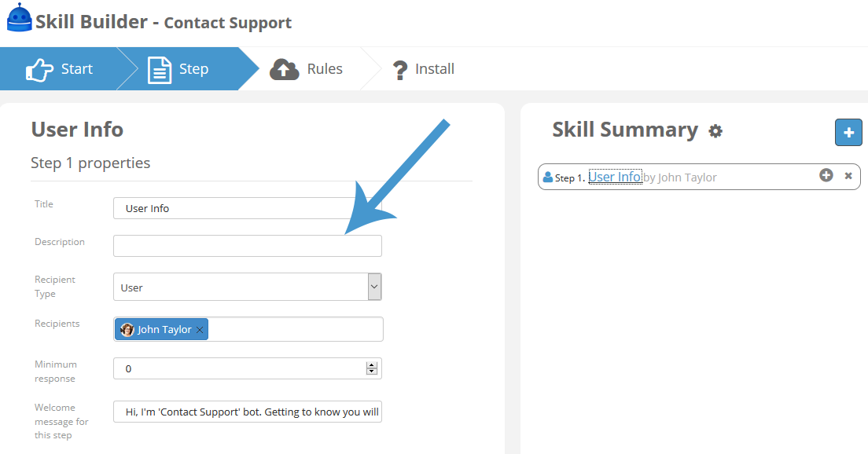Screen dimensions: 868x454
Task: Remove Step 1 using the x icon
Action: (x=848, y=176)
